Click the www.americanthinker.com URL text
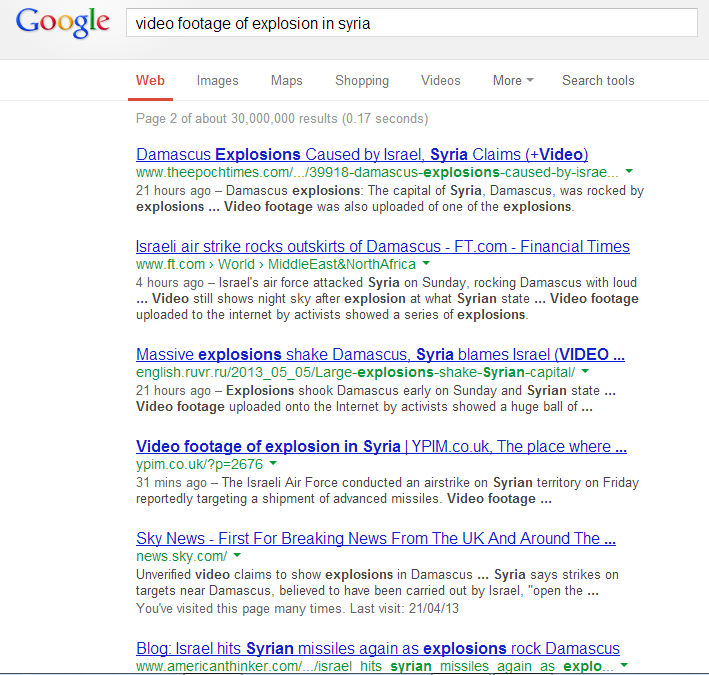 (375, 666)
